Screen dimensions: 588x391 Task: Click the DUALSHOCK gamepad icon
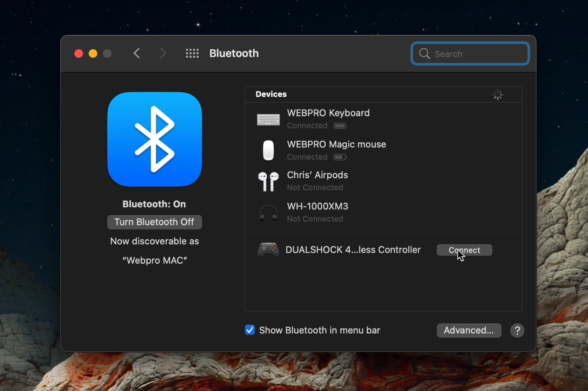pyautogui.click(x=268, y=250)
